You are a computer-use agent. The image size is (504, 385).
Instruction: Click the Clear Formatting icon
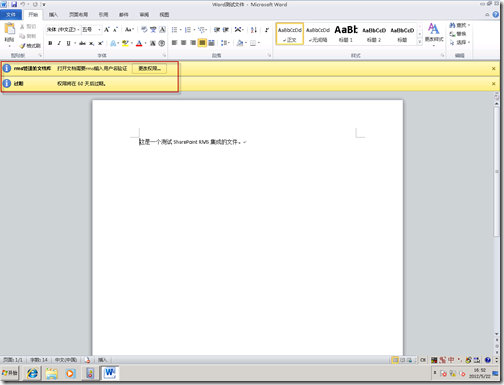click(144, 30)
